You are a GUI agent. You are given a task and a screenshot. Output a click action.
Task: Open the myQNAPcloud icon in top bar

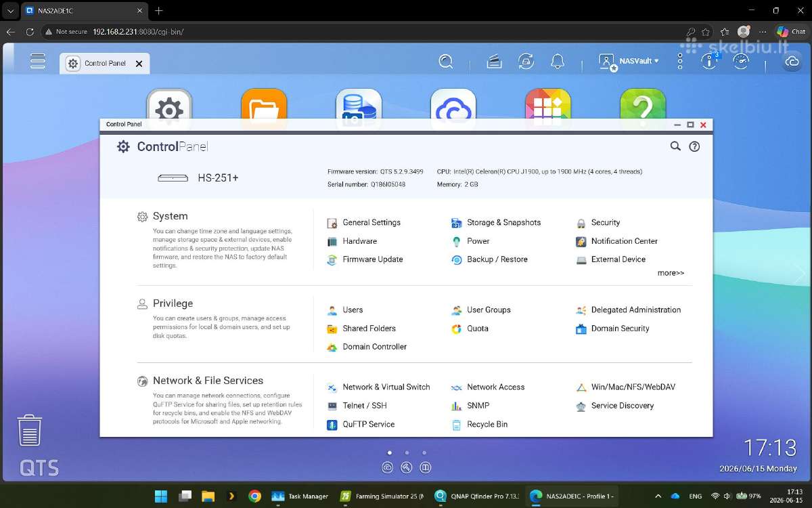(x=792, y=62)
